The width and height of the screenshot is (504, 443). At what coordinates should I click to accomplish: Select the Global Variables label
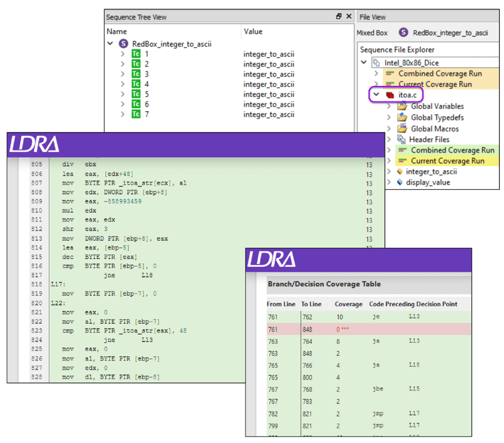point(437,106)
